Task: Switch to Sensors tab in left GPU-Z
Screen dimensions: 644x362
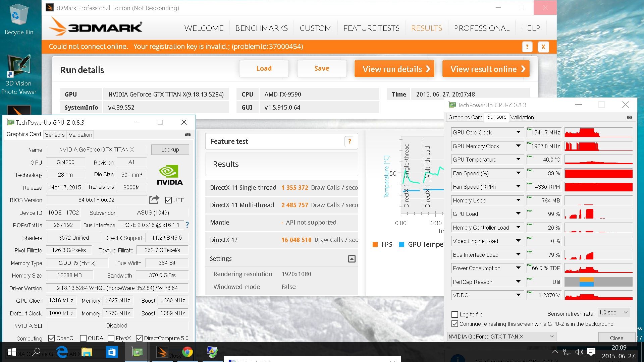Action: 55,135
